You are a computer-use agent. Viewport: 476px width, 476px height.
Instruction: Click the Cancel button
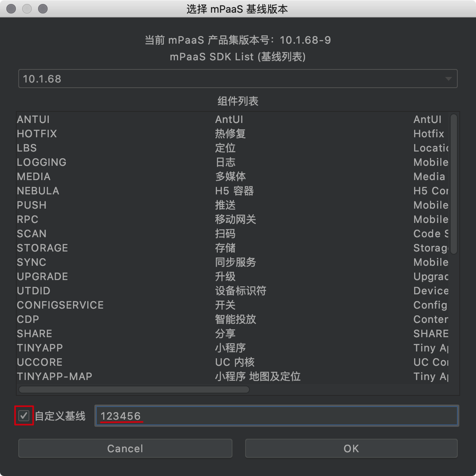[x=125, y=448]
